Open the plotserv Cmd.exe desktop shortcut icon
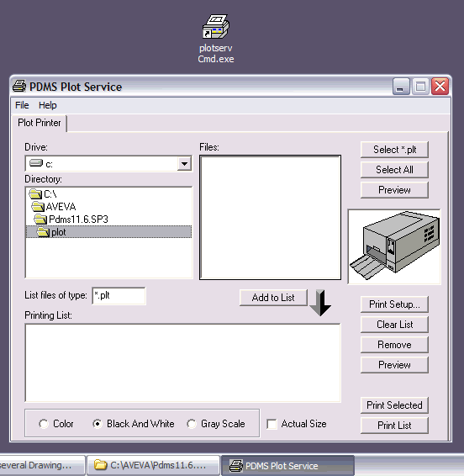The image size is (464, 476). pyautogui.click(x=216, y=27)
